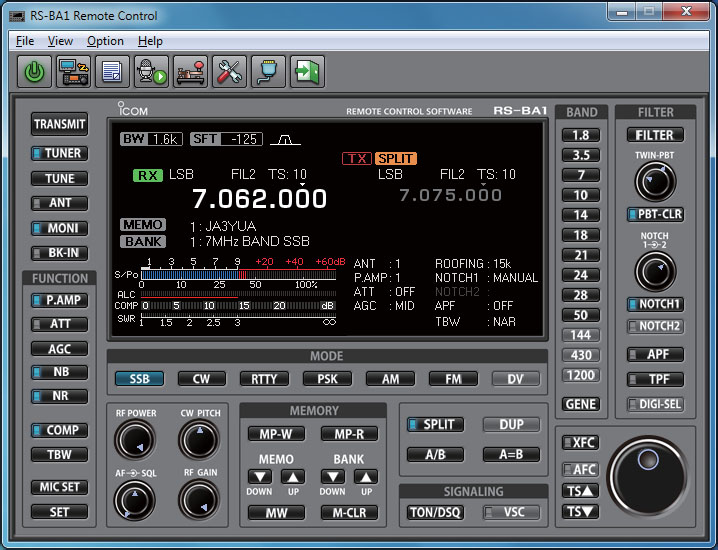The image size is (718, 550).
Task: Disable the SPLIT function
Action: pos(437,425)
